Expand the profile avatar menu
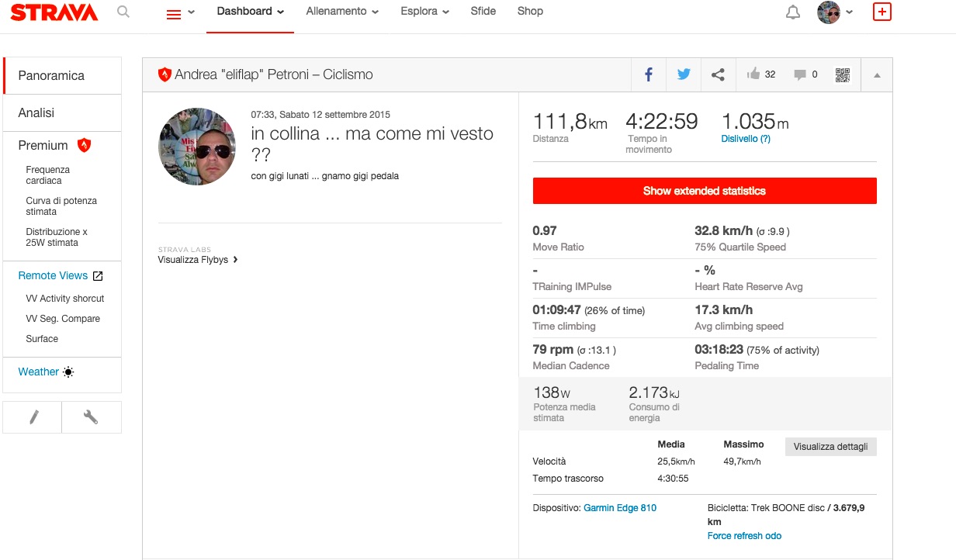Image resolution: width=956 pixels, height=560 pixels. coord(835,12)
